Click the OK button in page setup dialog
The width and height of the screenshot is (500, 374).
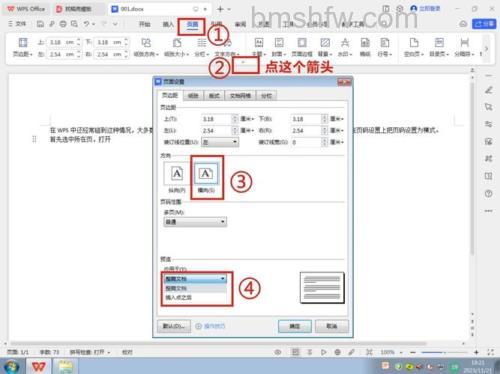(x=295, y=326)
